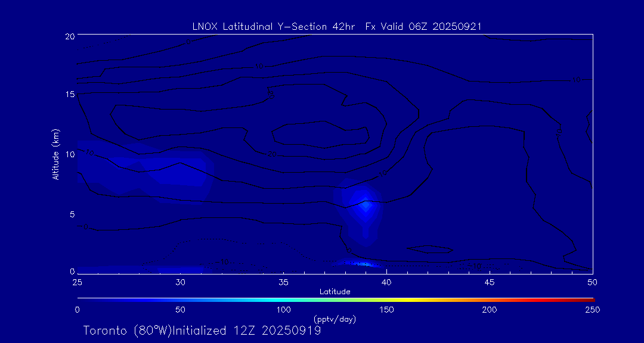Viewport: 644px width, 343px height.
Task: Click the 'Altitude (km)' axis label
Action: (55, 154)
